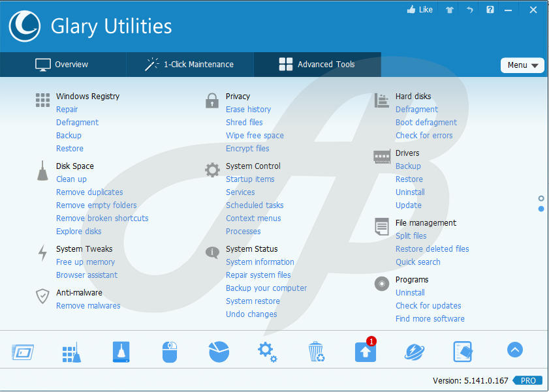Open the Menu dropdown
The height and width of the screenshot is (392, 549).
(522, 65)
